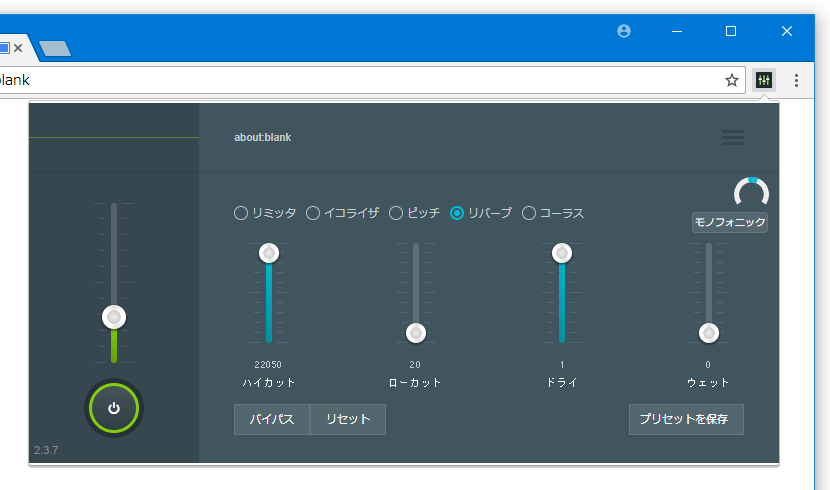Image resolution: width=830 pixels, height=490 pixels.
Task: Click the モノフォニック rotary knob
Action: click(x=751, y=193)
